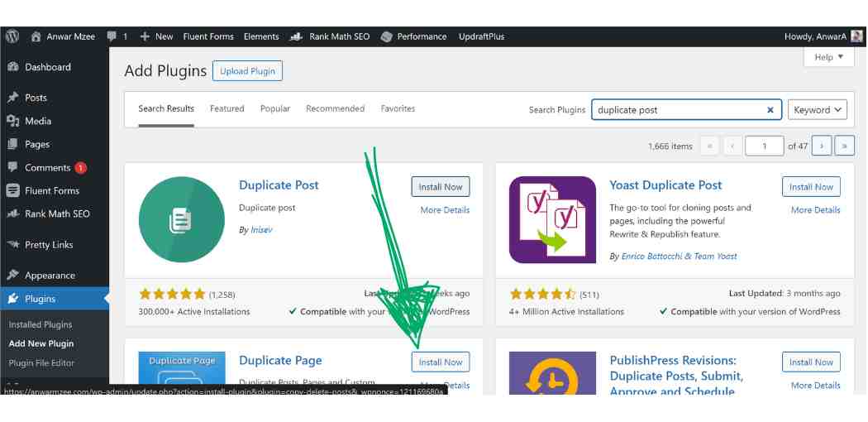Open UpdraftPlus in the admin bar
Screen dimensions: 868x422
(482, 36)
